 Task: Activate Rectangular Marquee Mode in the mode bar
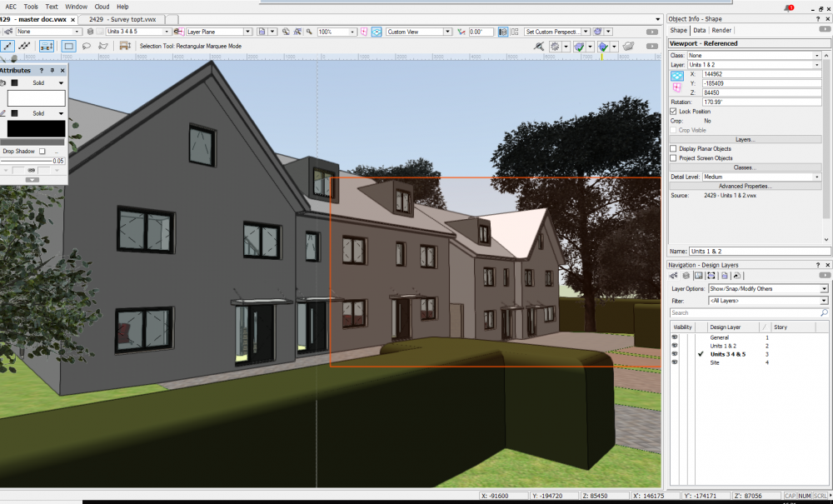pyautogui.click(x=68, y=47)
